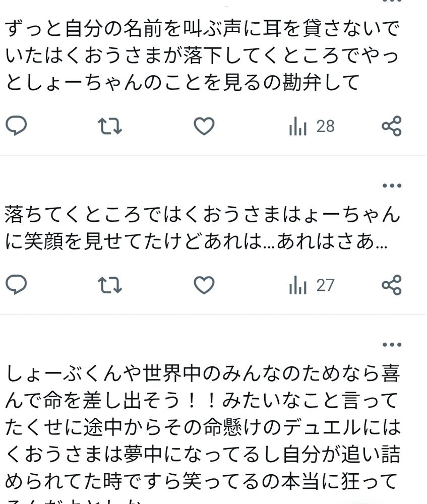Image resolution: width=427 pixels, height=504 pixels.
Task: Open tweet starting with ずっと自分の名前
Action: pos(203,55)
